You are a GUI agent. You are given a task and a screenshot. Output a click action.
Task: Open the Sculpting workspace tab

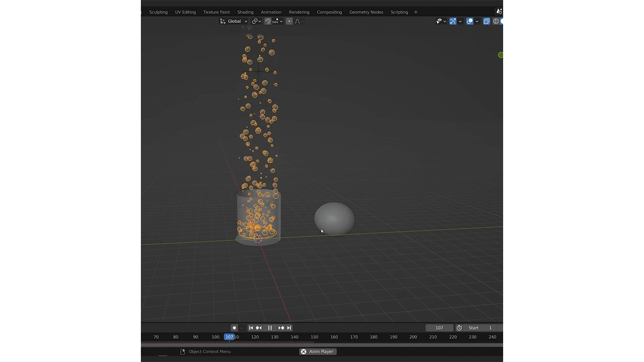pyautogui.click(x=158, y=12)
